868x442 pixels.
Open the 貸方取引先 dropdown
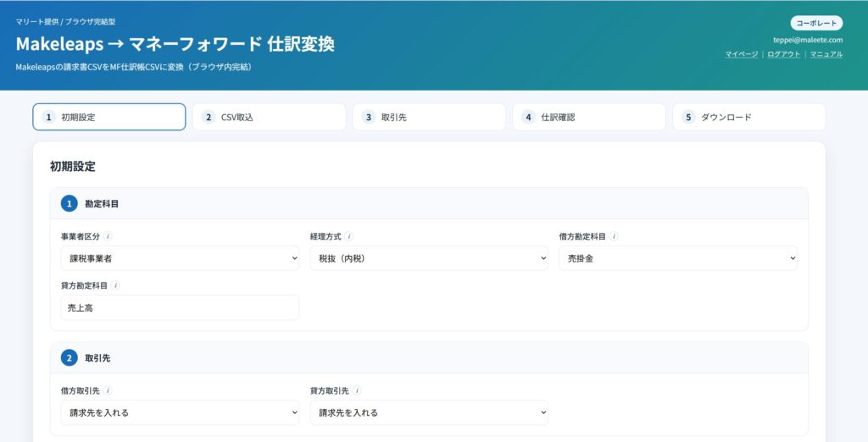429,412
